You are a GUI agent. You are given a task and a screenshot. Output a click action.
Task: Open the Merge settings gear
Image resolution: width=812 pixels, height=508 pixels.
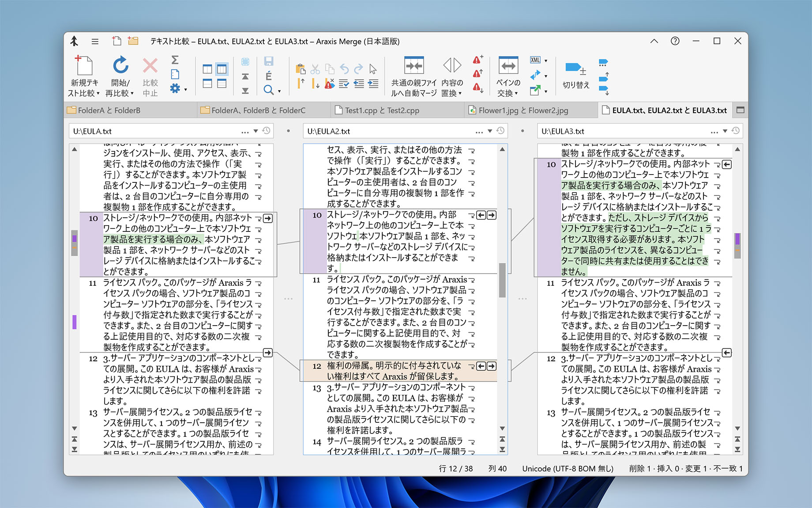175,88
